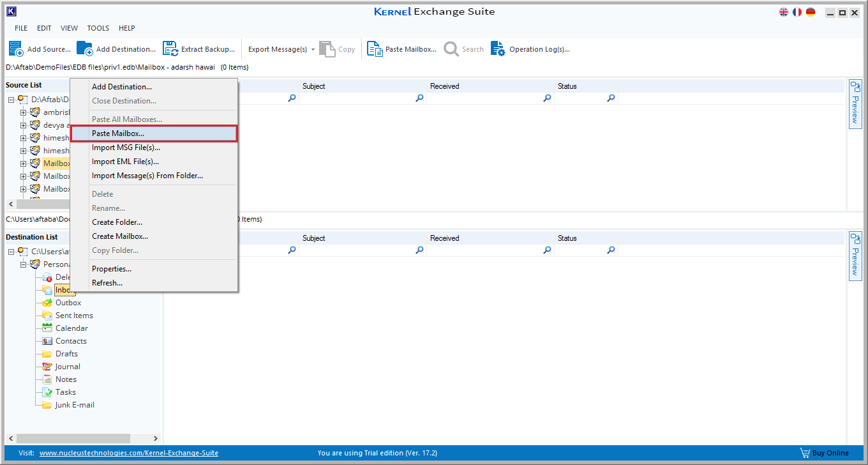
Task: Select the Journal folder icon
Action: [x=47, y=367]
